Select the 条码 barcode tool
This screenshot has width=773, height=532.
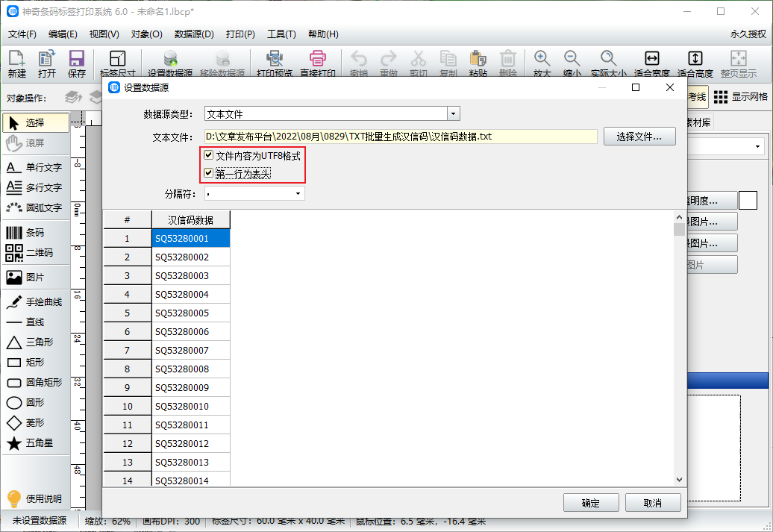(x=34, y=233)
